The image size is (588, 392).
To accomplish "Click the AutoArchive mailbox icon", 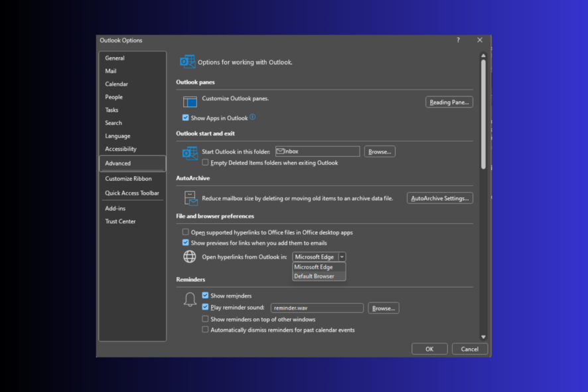I will (x=190, y=197).
